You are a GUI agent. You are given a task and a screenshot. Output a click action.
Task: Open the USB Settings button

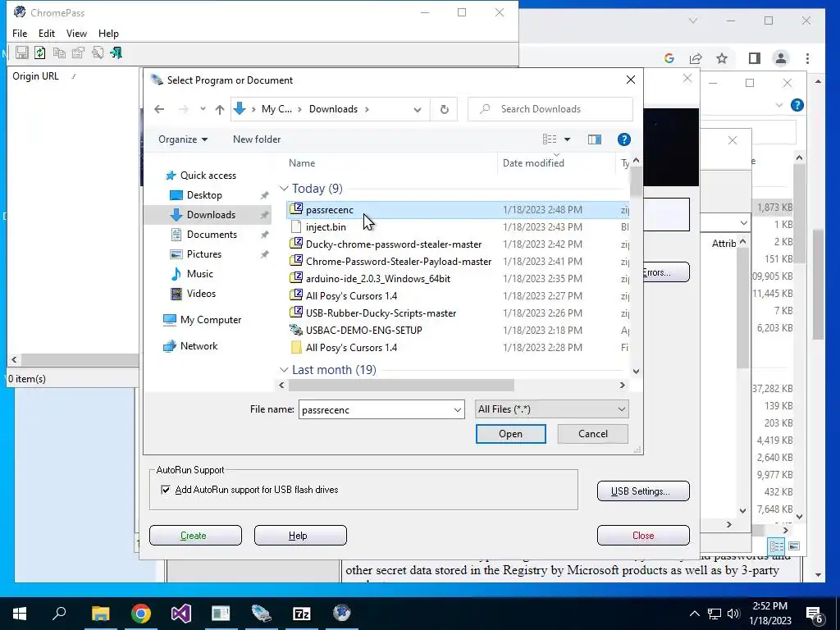[643, 491]
